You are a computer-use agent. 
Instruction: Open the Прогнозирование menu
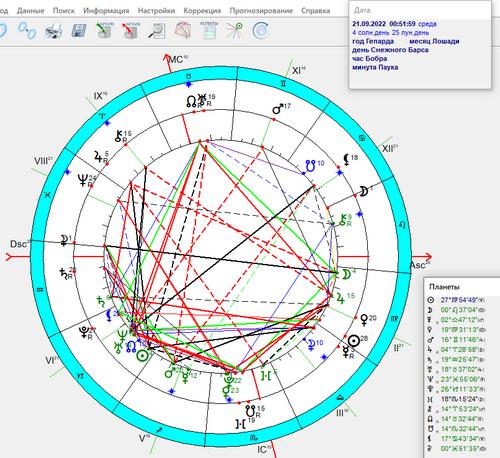tap(261, 11)
